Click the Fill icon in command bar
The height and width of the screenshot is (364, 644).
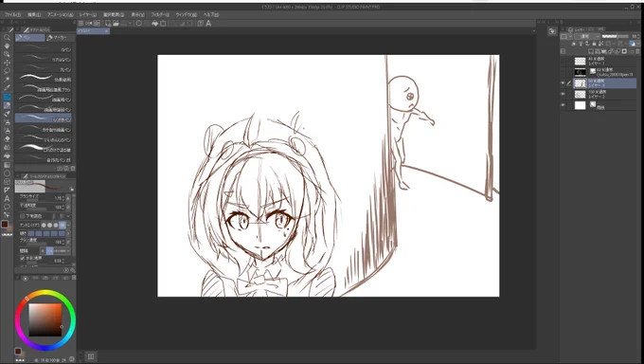click(154, 24)
